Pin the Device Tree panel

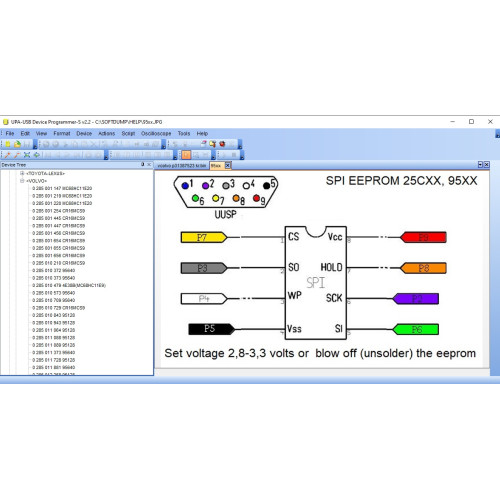coord(143,164)
